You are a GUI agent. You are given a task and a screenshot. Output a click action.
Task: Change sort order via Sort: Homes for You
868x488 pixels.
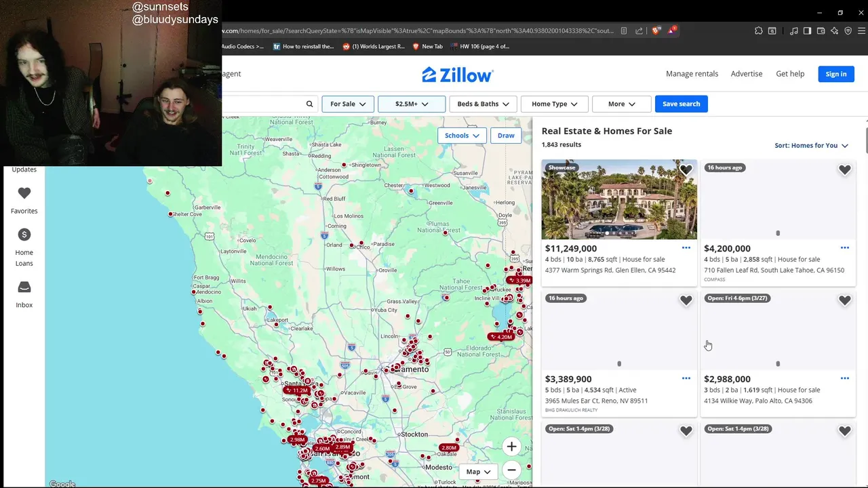click(x=811, y=146)
